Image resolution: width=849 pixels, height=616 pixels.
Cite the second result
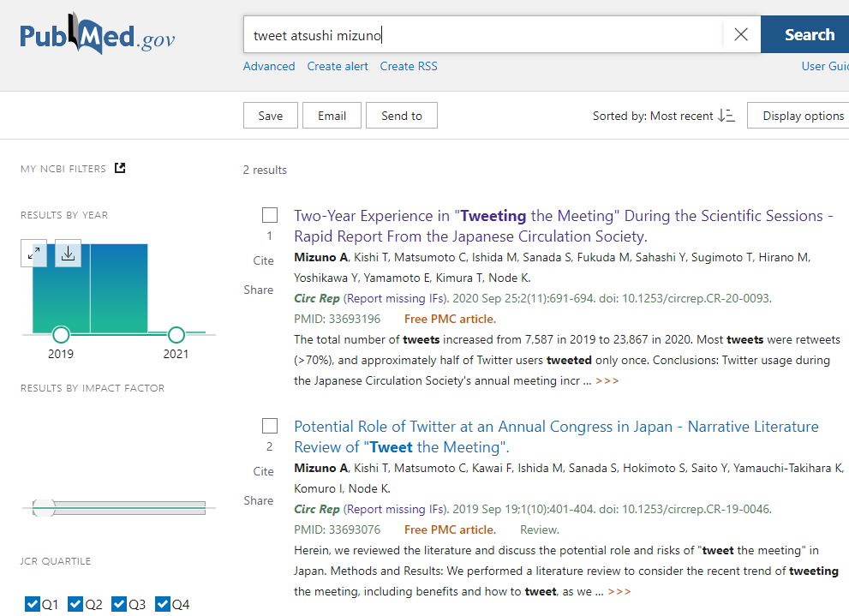pos(263,471)
